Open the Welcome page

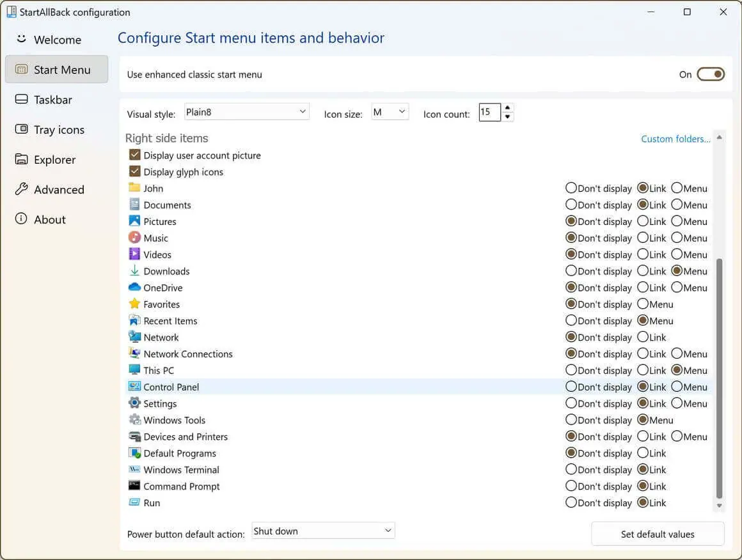click(57, 40)
